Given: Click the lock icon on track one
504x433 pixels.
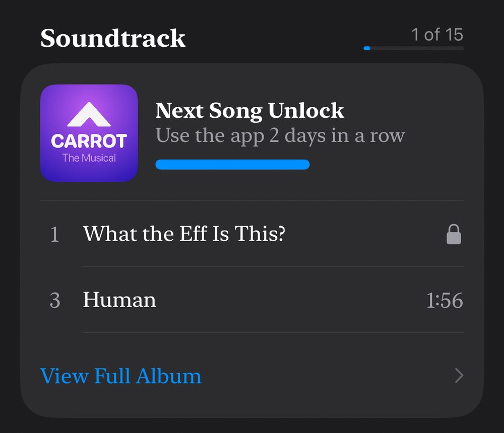Looking at the screenshot, I should pos(454,234).
